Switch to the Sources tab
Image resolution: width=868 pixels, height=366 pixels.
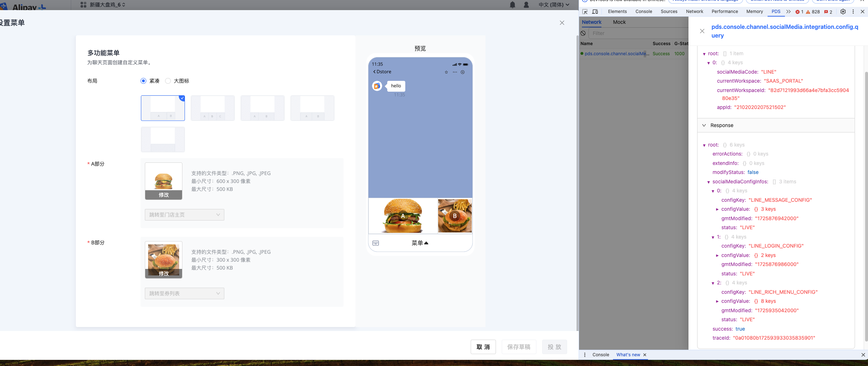[x=669, y=12]
